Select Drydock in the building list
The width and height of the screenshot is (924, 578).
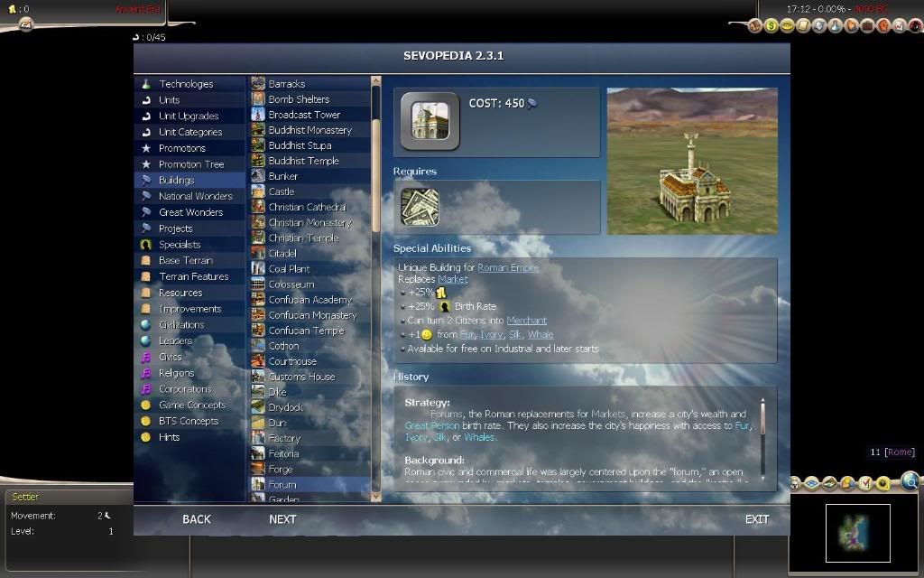point(310,407)
